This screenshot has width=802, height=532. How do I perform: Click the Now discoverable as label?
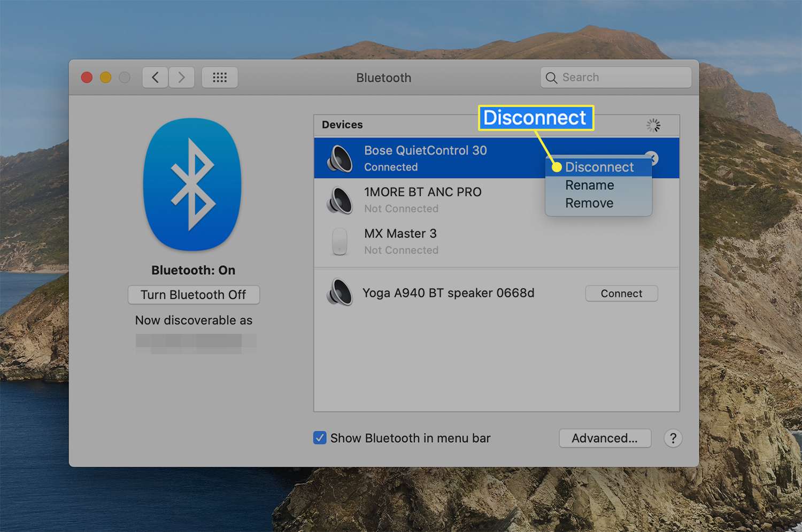coord(194,320)
